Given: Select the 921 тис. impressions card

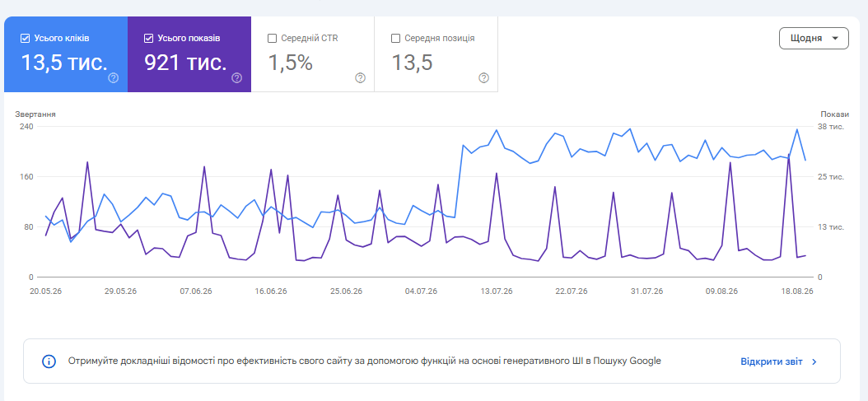Looking at the screenshot, I should tap(189, 54).
